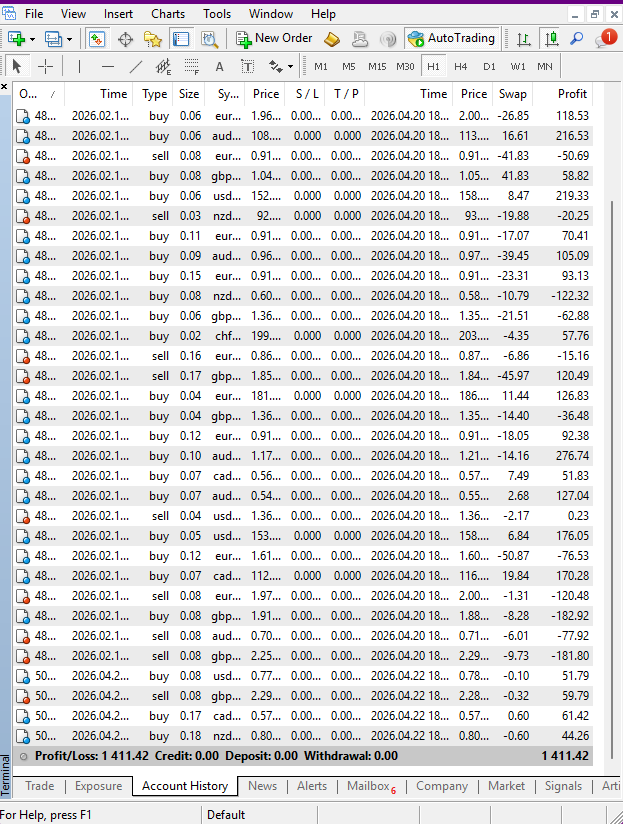Select the Cursor arrow tool
623x824 pixels.
[17, 66]
